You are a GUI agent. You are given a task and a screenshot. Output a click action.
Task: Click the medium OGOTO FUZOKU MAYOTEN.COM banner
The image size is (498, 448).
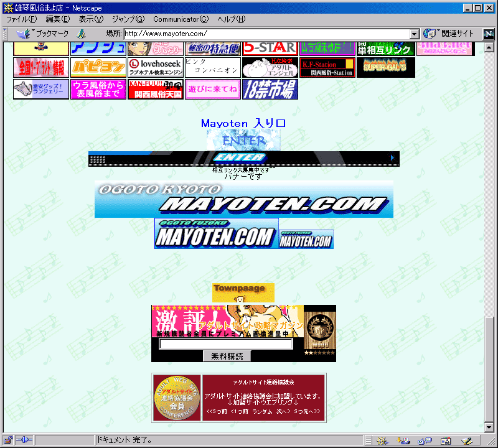tap(217, 233)
